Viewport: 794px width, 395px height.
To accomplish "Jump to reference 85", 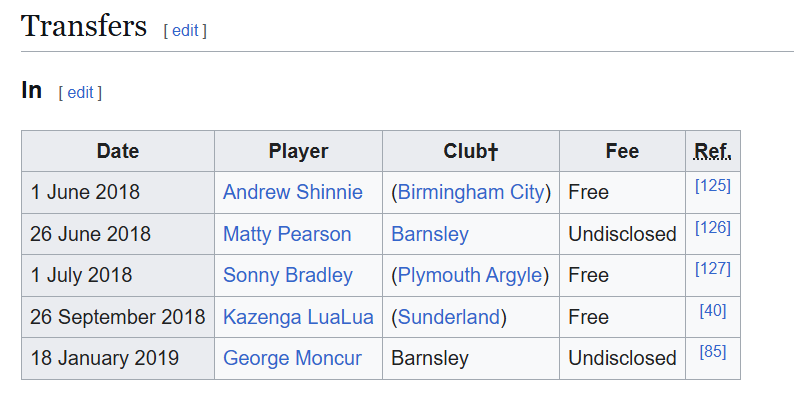I will [713, 351].
